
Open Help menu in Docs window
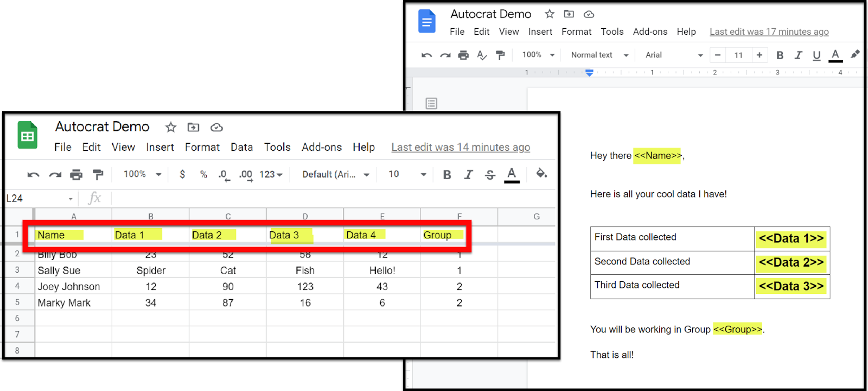[686, 31]
